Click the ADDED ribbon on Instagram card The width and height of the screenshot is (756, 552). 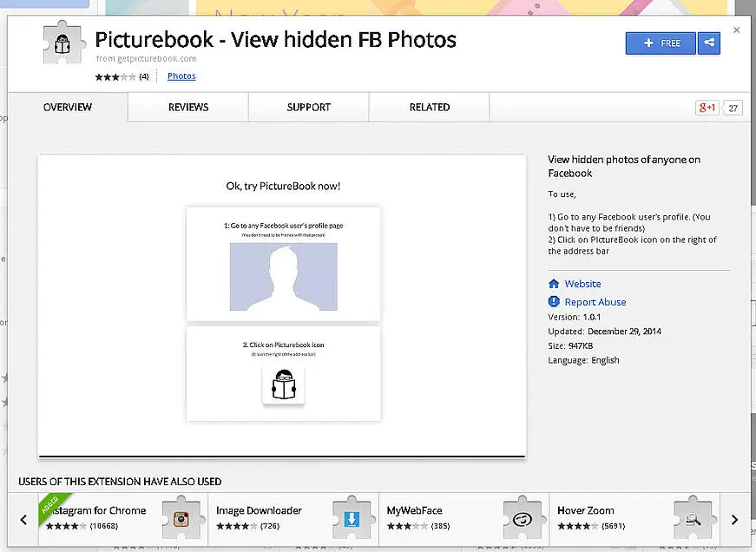[x=51, y=504]
